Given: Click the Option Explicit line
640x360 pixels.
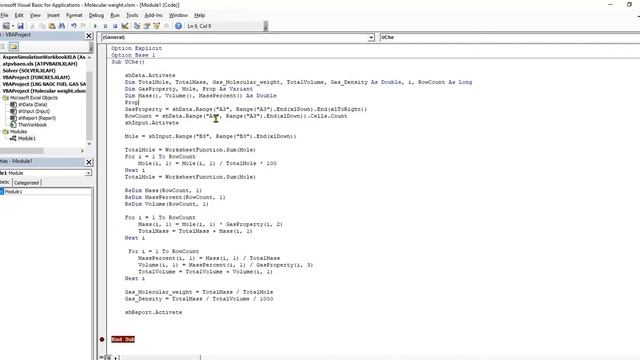Looking at the screenshot, I should click(x=137, y=48).
